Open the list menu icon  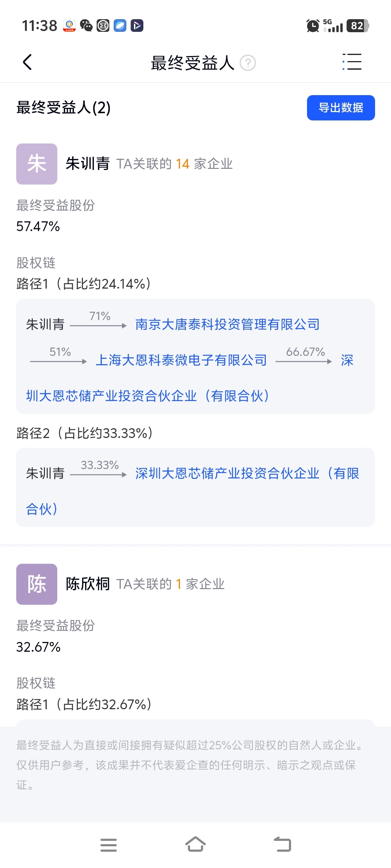(352, 62)
